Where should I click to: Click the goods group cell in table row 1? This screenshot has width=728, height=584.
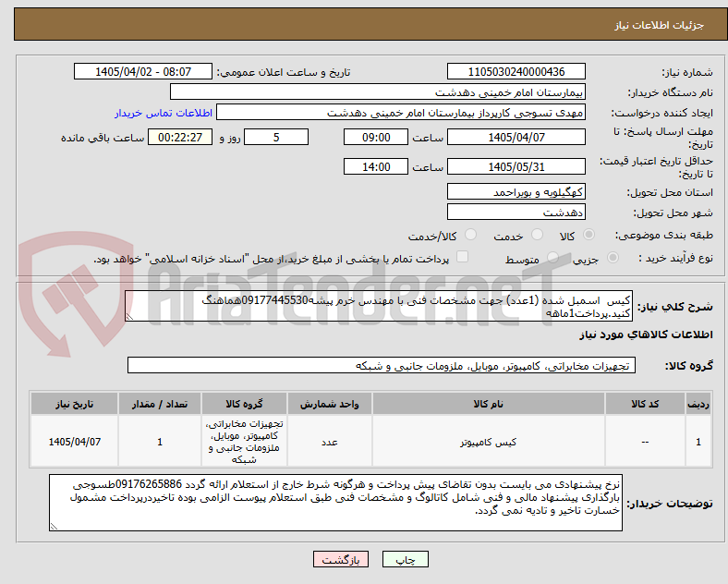coord(244,442)
